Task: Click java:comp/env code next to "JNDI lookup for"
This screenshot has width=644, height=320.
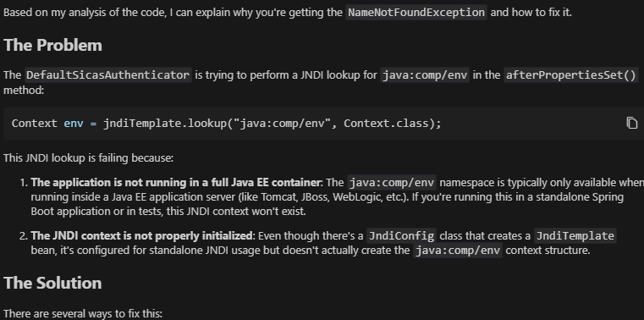Action: 425,75
